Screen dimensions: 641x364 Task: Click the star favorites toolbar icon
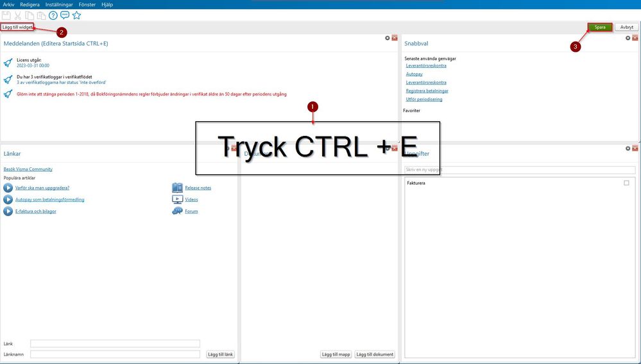tap(76, 15)
